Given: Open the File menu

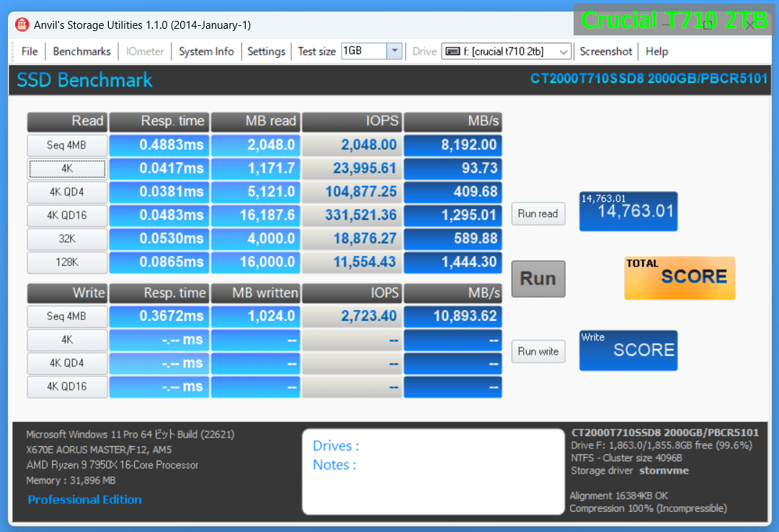Looking at the screenshot, I should click(x=30, y=51).
